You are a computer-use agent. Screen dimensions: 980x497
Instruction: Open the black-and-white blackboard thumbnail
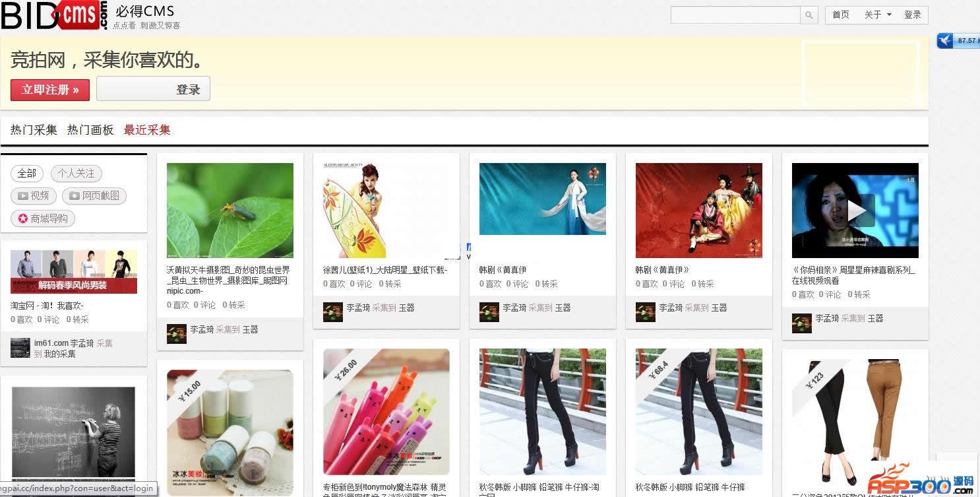(x=74, y=432)
